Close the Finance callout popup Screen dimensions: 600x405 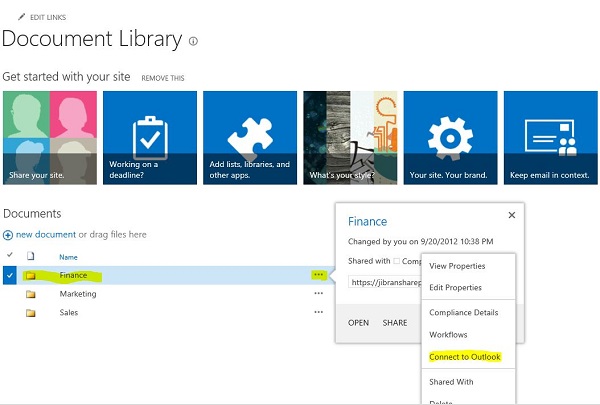click(511, 215)
